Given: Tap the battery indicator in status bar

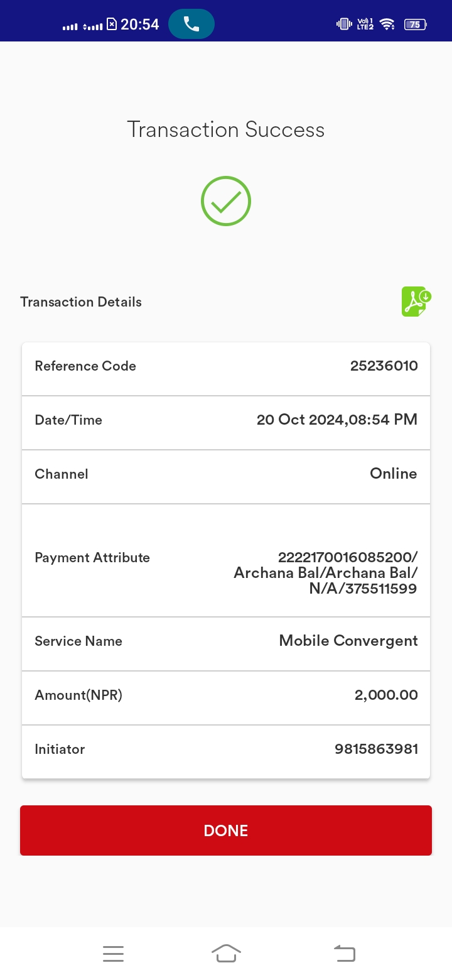Looking at the screenshot, I should 415,24.
